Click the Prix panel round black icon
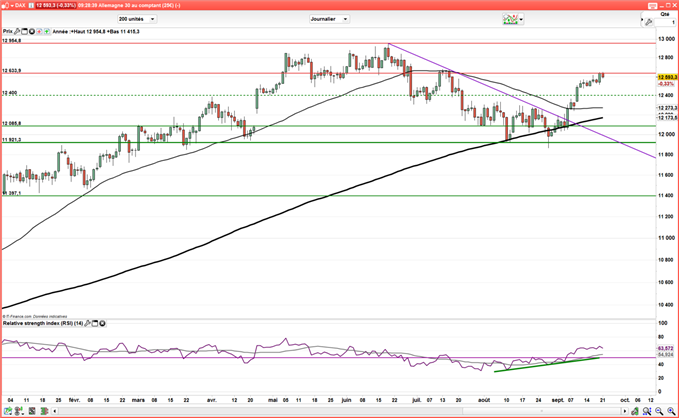 [32, 31]
